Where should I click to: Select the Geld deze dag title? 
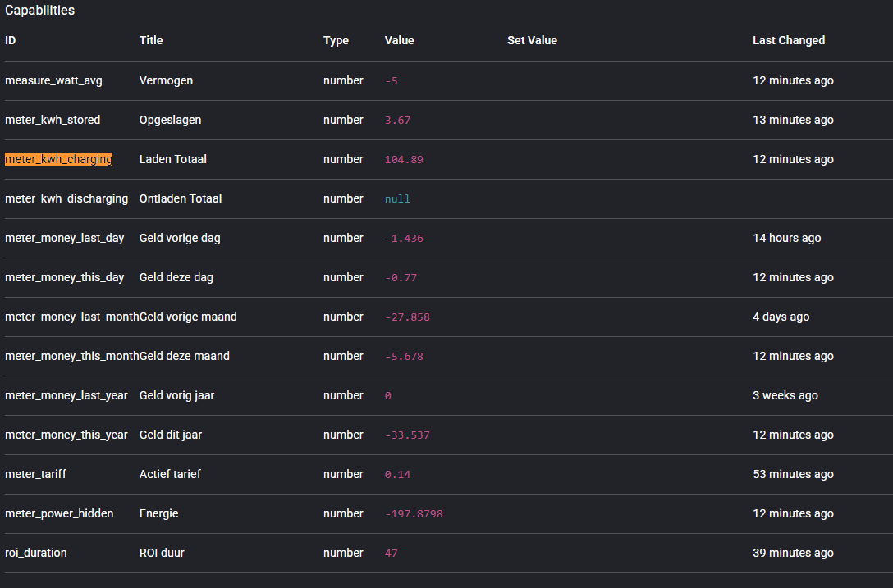coord(176,277)
